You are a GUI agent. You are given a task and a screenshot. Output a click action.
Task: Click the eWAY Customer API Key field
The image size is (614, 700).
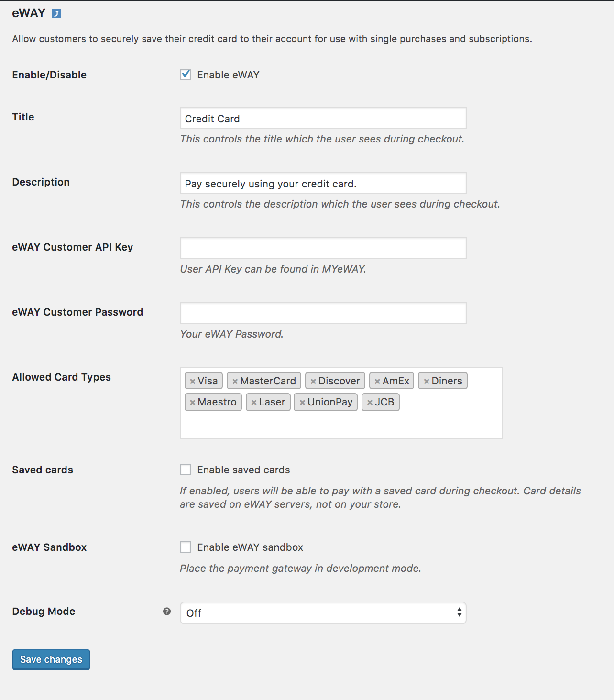point(323,248)
